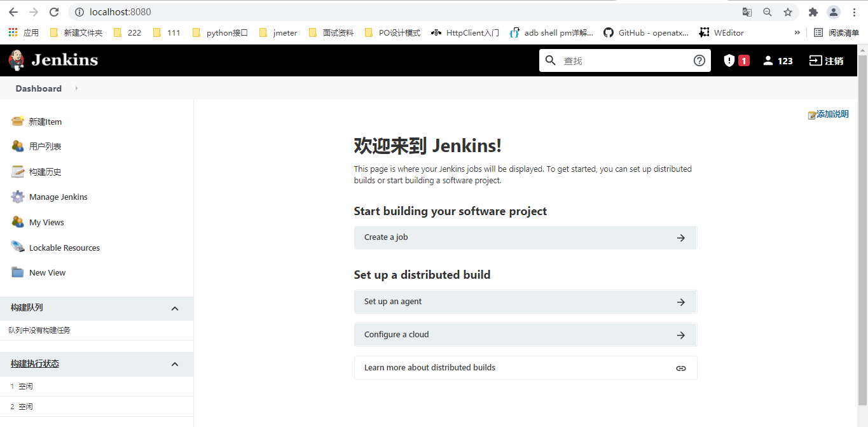Reload the page with refresh icon
The height and width of the screenshot is (427, 868).
[54, 12]
